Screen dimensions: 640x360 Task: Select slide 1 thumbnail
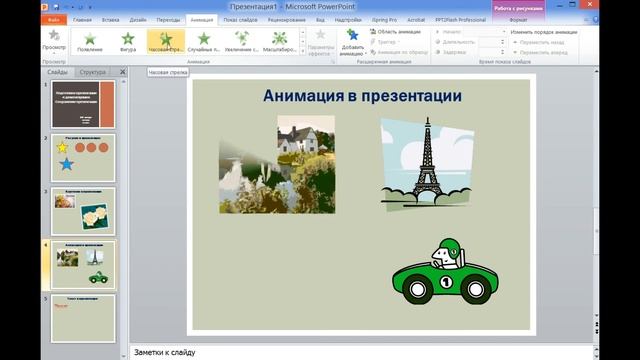pos(83,104)
